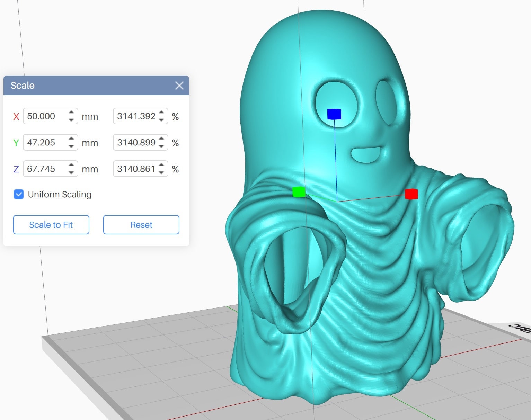Close the Scale dialog

(x=179, y=86)
